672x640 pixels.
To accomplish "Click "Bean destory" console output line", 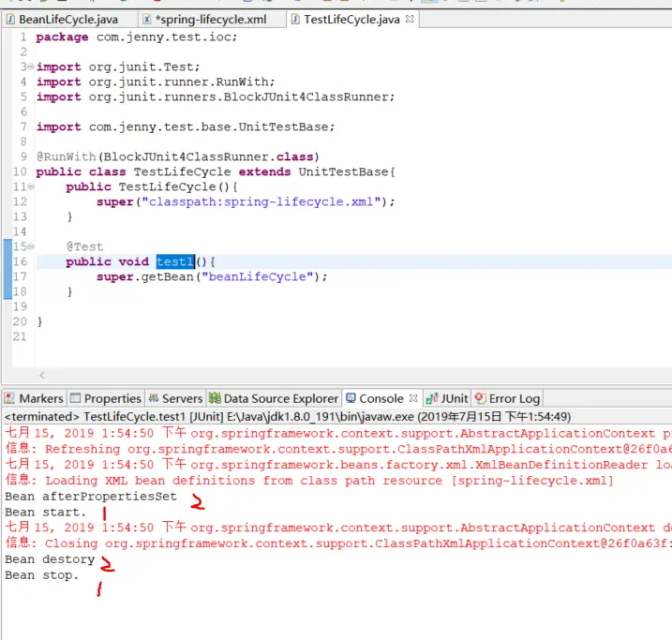I will [x=50, y=559].
